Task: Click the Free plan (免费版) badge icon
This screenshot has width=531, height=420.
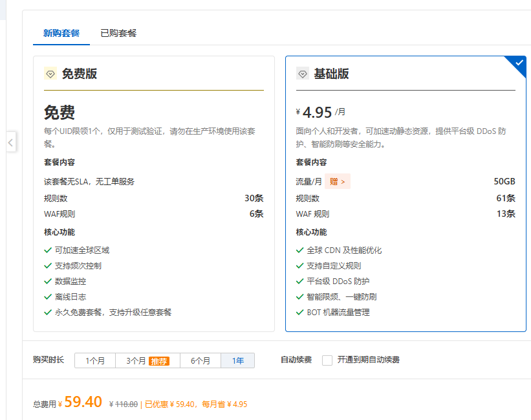Action: pos(50,74)
